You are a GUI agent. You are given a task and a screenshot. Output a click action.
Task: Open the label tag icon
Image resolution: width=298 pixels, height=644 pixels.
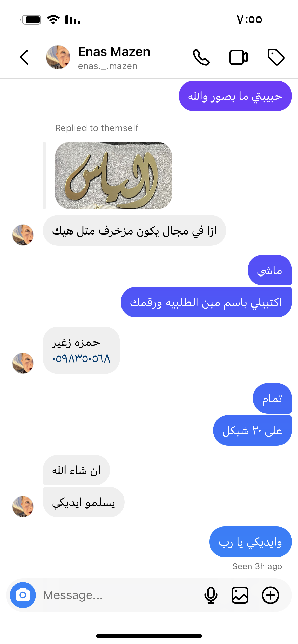pos(276,57)
